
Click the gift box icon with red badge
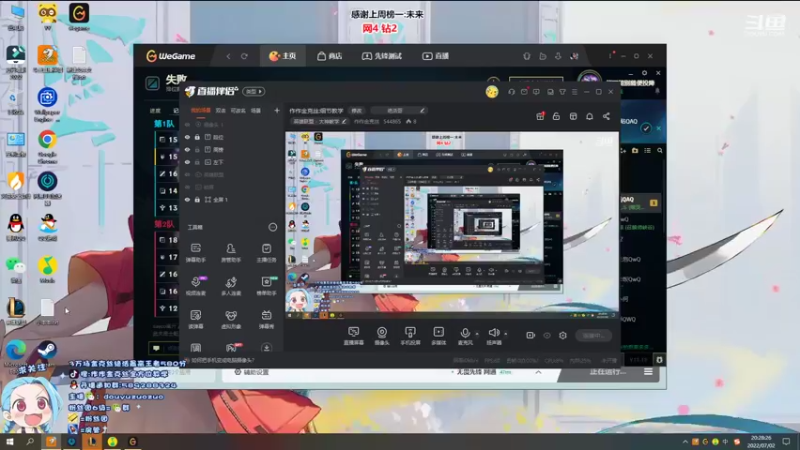[x=540, y=116]
